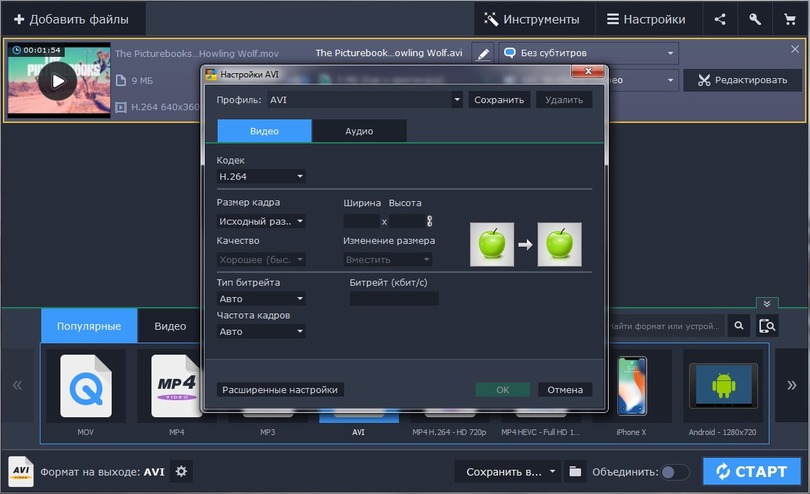Open the Кодек H.264 dropdown

[261, 177]
